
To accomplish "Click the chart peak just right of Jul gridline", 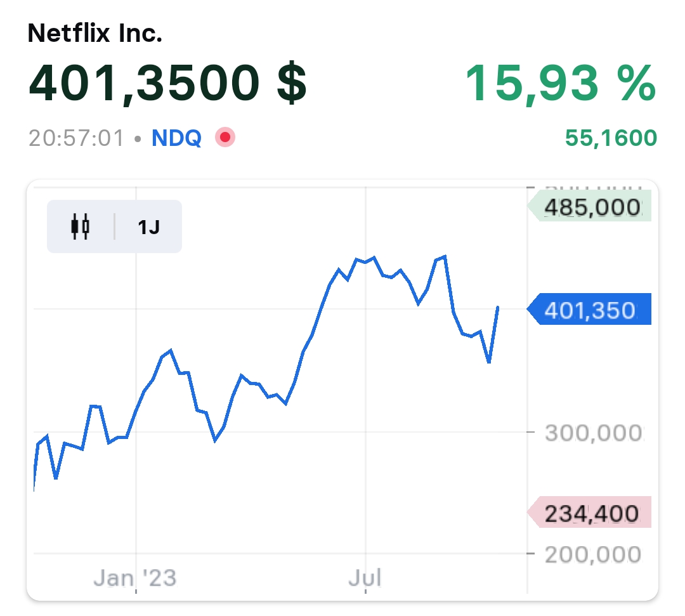I will (x=375, y=257).
